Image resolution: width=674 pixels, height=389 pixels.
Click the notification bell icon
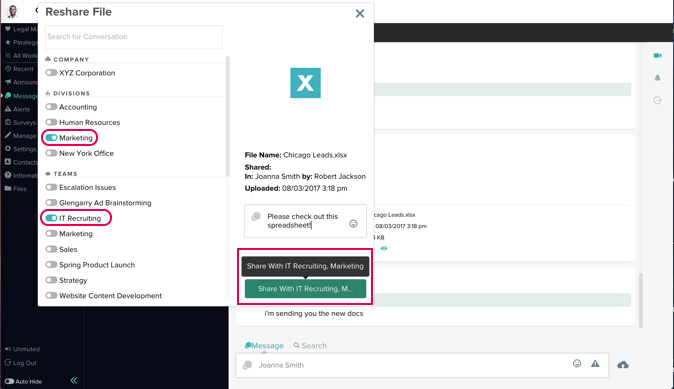657,78
